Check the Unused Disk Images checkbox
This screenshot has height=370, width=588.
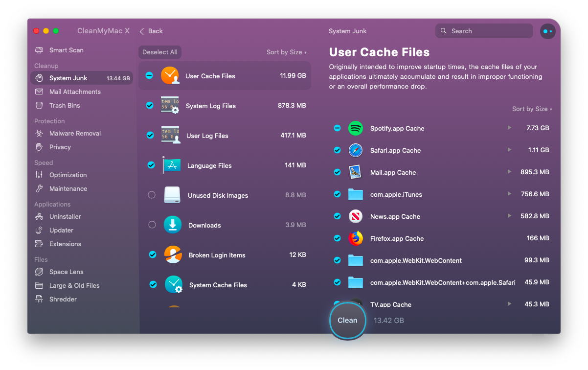(x=152, y=195)
